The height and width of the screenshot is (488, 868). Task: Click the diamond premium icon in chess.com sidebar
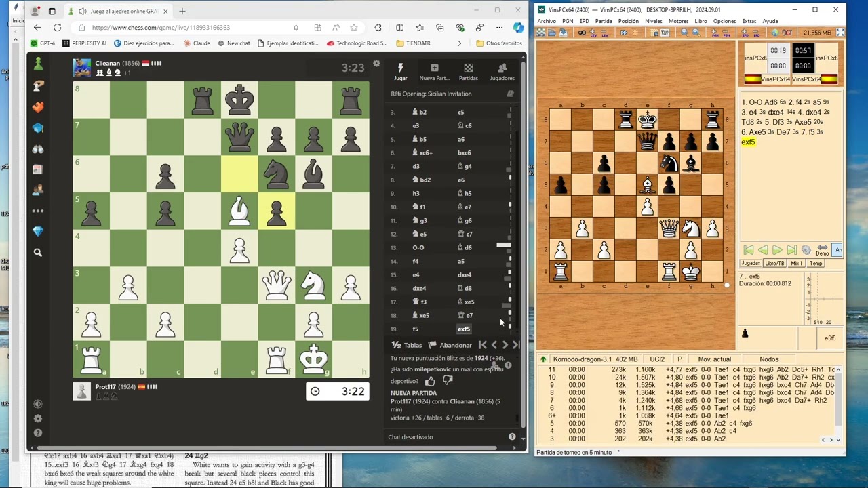38,232
